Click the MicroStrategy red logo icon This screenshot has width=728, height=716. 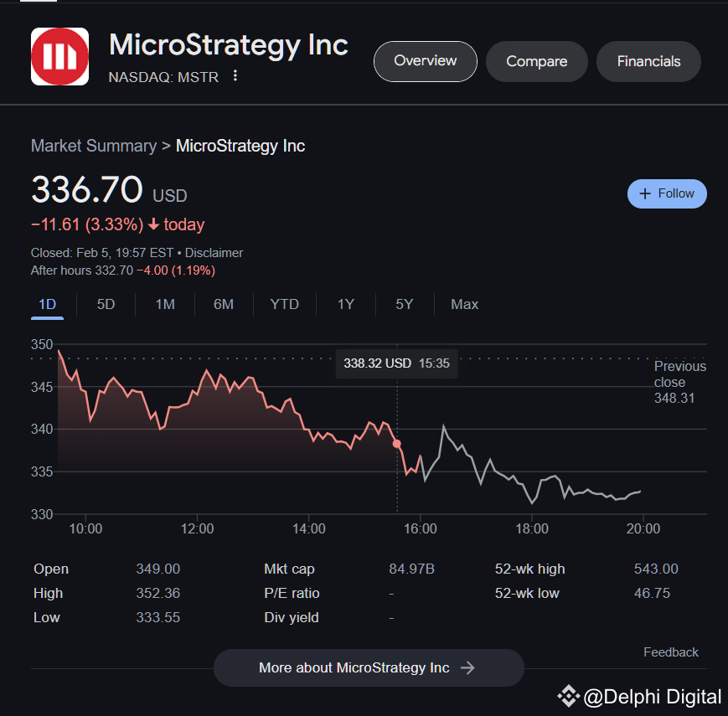(x=59, y=57)
